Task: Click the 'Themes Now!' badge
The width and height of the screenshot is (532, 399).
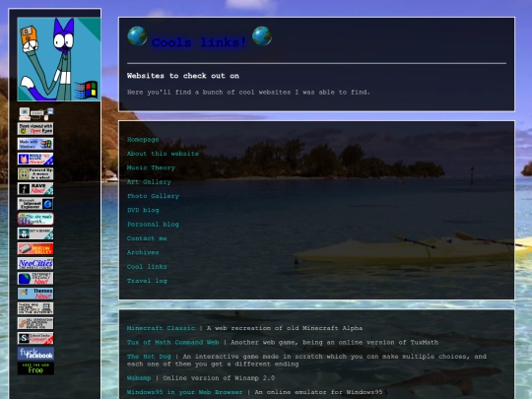Action: tap(35, 294)
